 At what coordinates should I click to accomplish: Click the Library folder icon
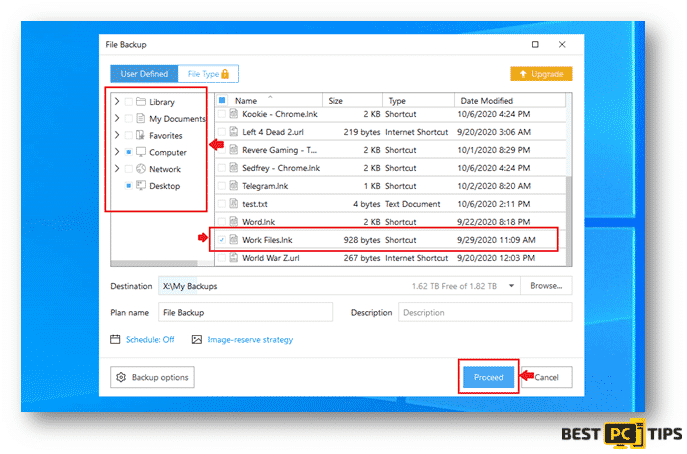point(141,102)
